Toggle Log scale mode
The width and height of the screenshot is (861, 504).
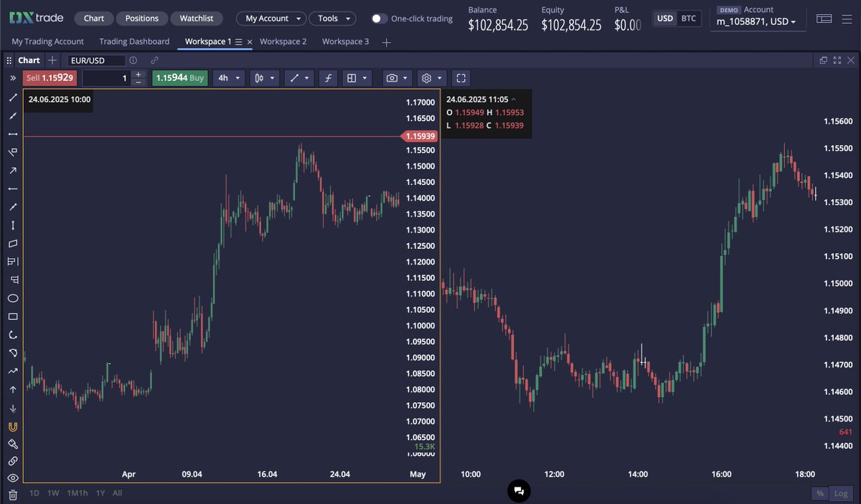pos(840,493)
